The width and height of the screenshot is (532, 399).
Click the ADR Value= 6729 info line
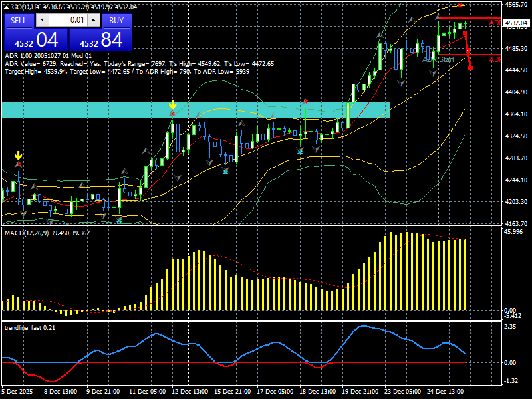click(x=139, y=63)
